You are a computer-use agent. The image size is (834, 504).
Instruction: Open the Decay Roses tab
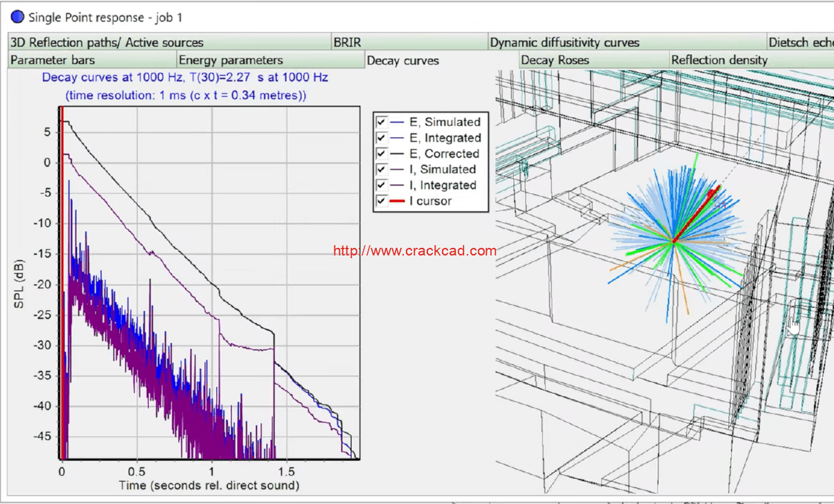[594, 60]
